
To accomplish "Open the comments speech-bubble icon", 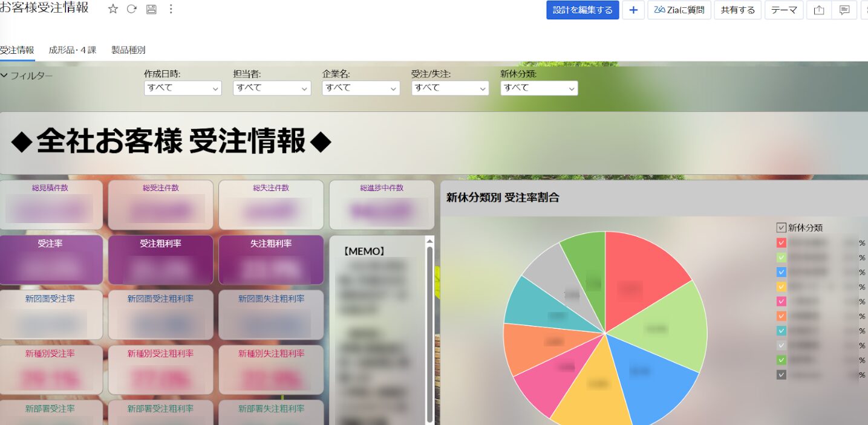I will click(x=844, y=10).
